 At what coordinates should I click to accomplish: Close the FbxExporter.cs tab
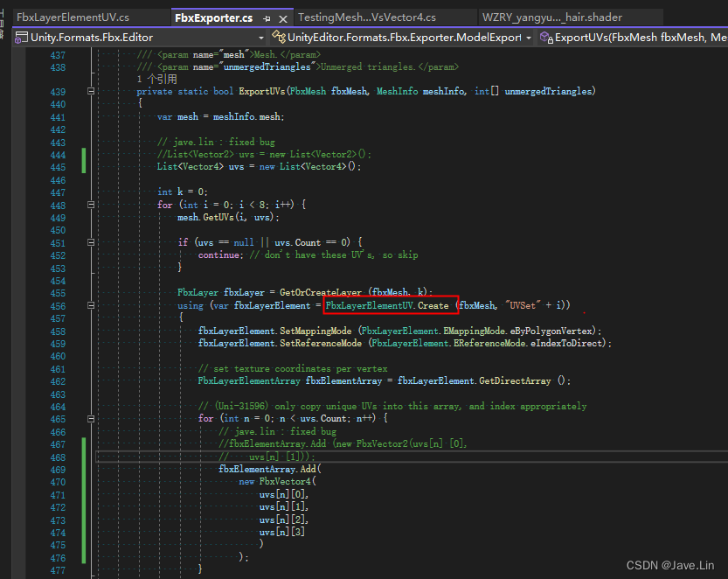(x=283, y=18)
